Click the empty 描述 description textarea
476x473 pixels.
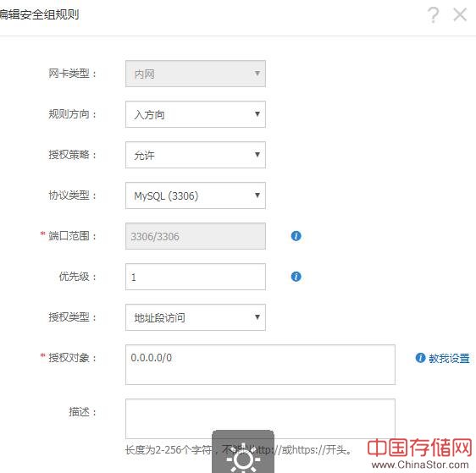click(260, 419)
